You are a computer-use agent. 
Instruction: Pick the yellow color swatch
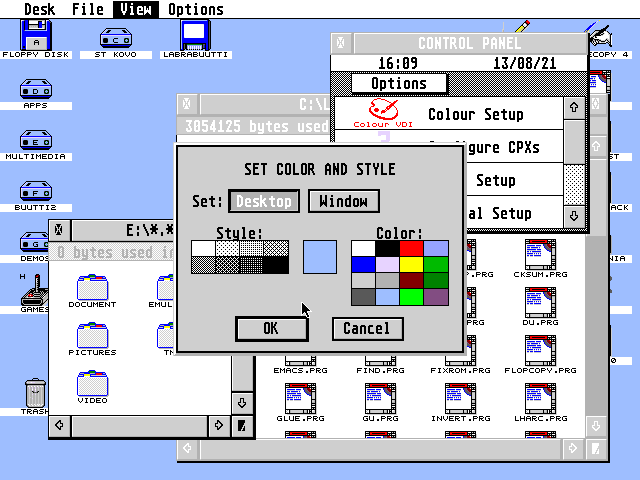pos(411,264)
